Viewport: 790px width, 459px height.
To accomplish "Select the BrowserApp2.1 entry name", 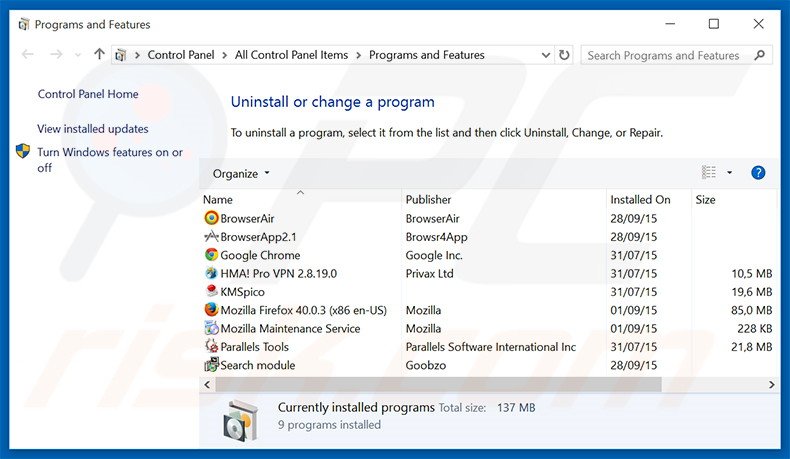I will click(258, 236).
